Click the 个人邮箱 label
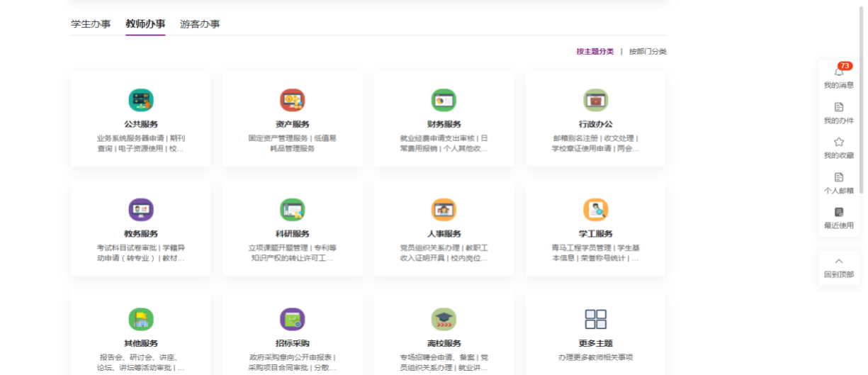This screenshot has width=868, height=375. pyautogui.click(x=839, y=191)
